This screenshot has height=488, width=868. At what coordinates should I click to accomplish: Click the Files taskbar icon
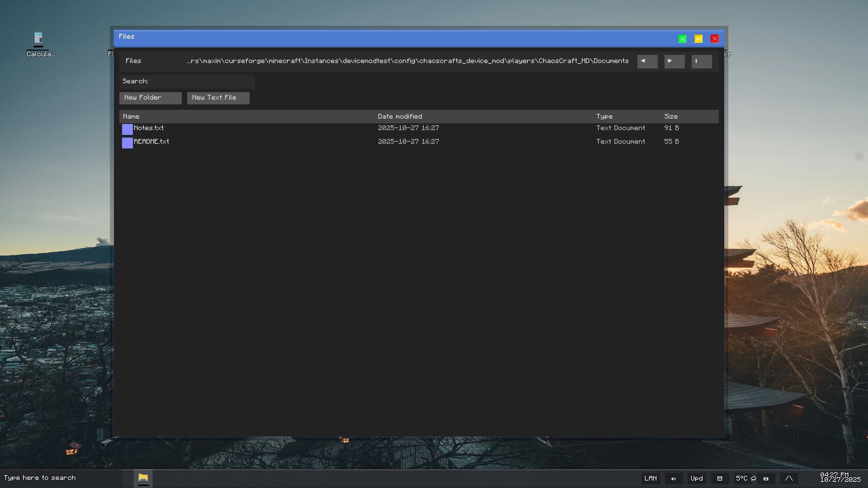(x=143, y=478)
